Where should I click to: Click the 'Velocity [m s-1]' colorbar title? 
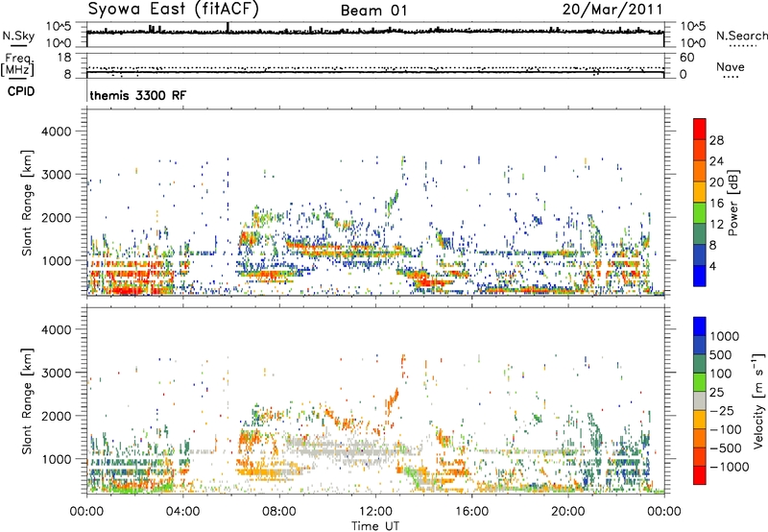coord(758,400)
